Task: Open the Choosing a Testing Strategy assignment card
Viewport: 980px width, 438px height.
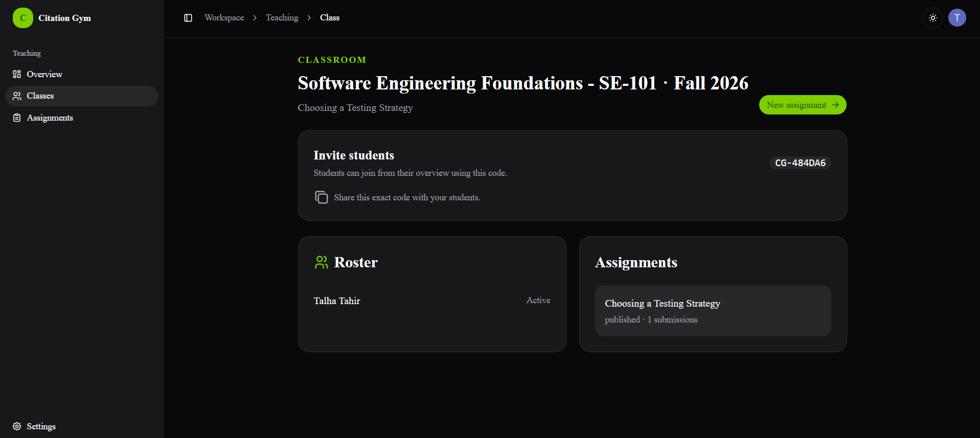Action: point(713,311)
